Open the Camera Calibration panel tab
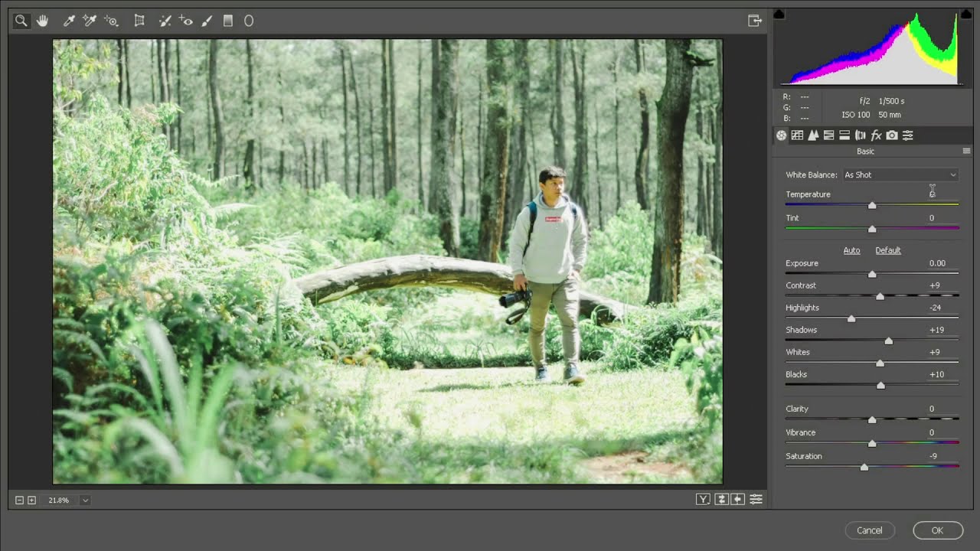This screenshot has width=980, height=551. tap(892, 135)
